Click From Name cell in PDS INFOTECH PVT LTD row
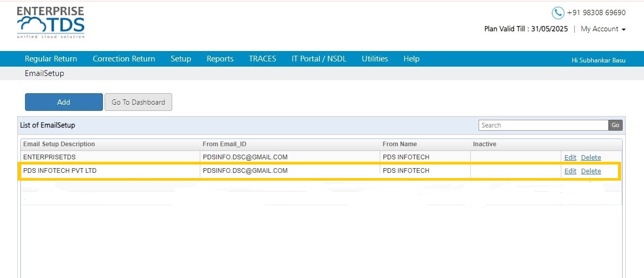 tap(426, 171)
